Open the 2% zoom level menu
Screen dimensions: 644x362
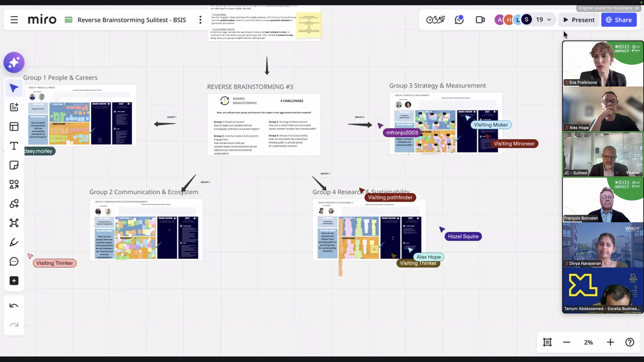tap(588, 342)
